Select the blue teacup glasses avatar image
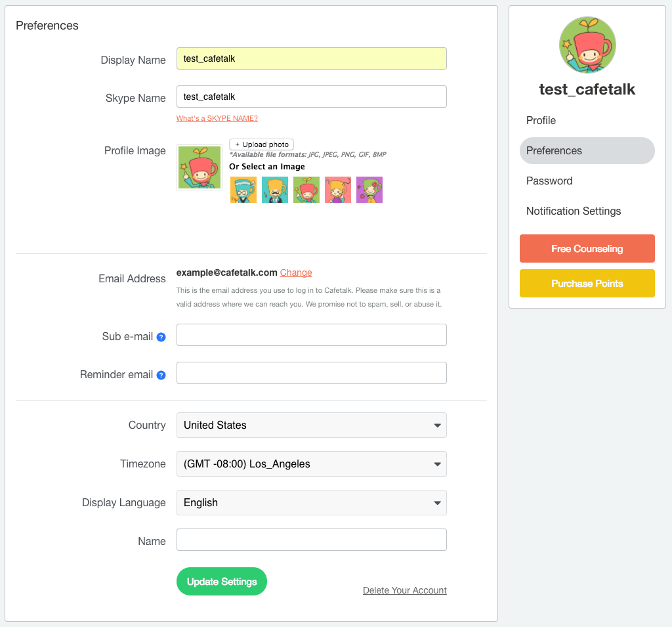The image size is (672, 627). (x=243, y=190)
